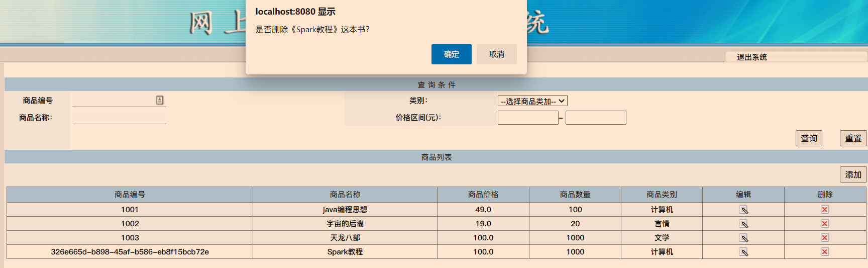Click delete icon in row 1002
Screen dimensions: 868x268
click(x=825, y=224)
